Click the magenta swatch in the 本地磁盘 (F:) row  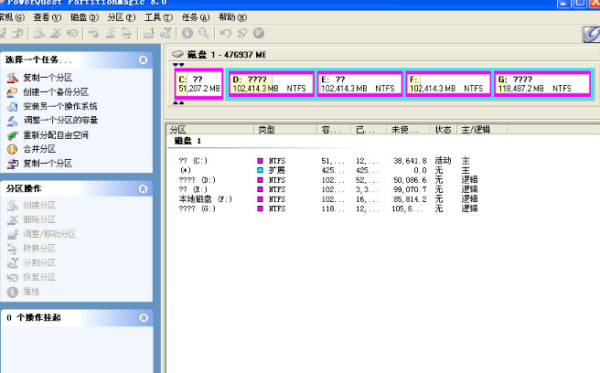260,199
